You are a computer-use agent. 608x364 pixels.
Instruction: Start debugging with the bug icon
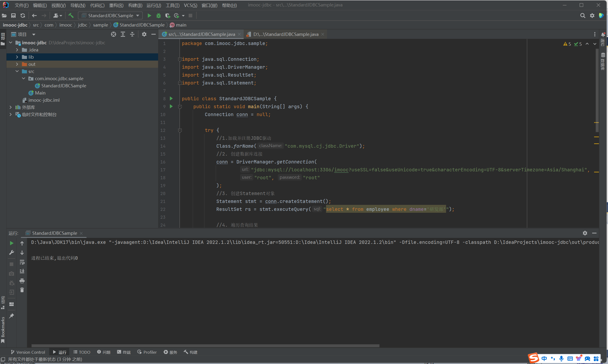click(x=159, y=16)
